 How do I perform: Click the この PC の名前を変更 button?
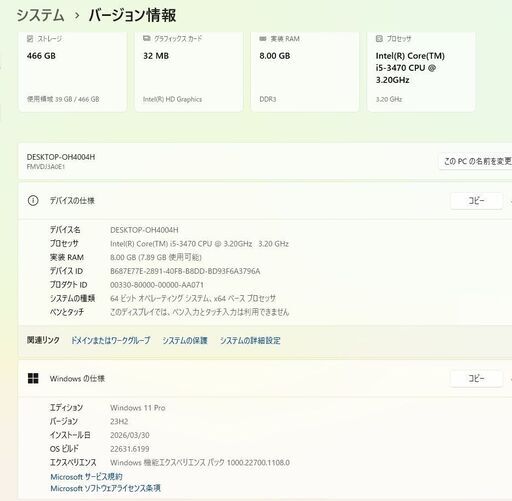coord(476,161)
